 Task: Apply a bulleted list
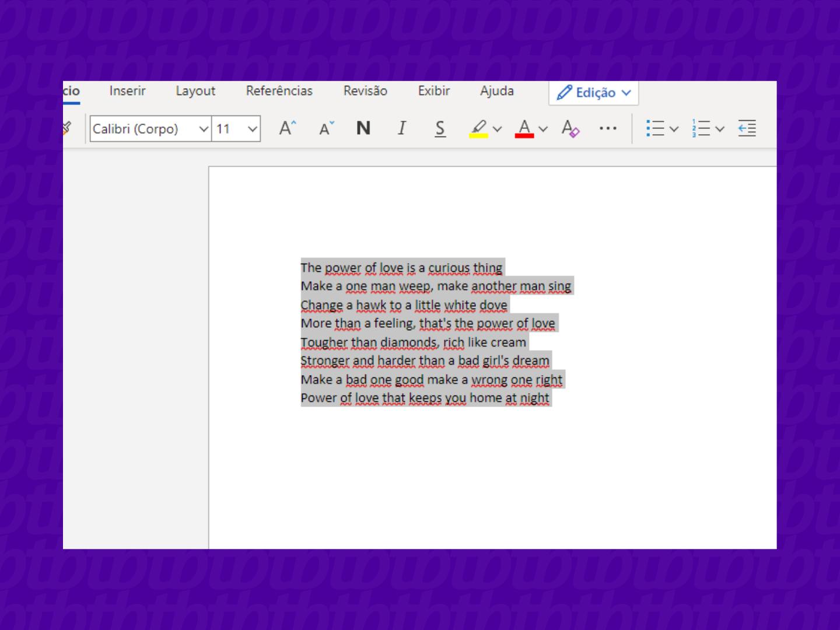(655, 128)
